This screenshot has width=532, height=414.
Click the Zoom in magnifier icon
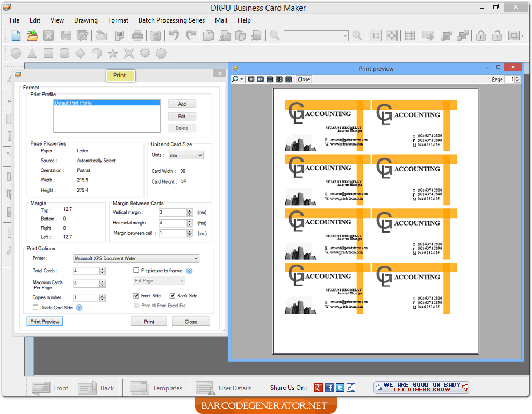(x=275, y=35)
